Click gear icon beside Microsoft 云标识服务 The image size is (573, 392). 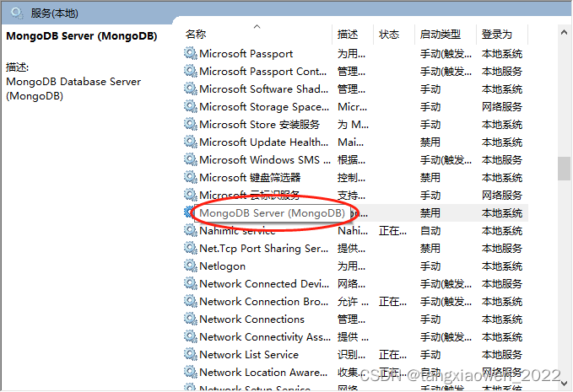click(191, 195)
